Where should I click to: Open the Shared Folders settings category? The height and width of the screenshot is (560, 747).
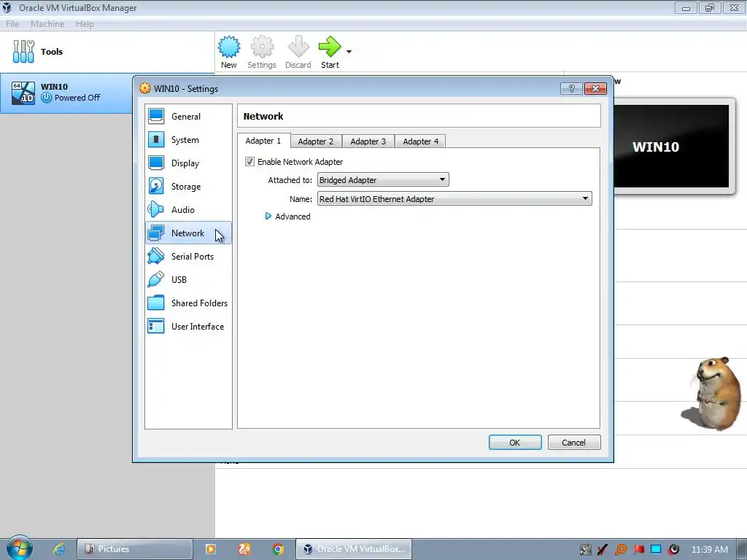[x=188, y=303]
